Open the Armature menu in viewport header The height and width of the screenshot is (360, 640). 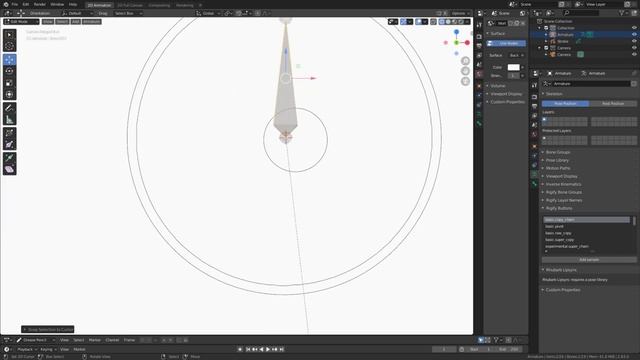tap(91, 22)
